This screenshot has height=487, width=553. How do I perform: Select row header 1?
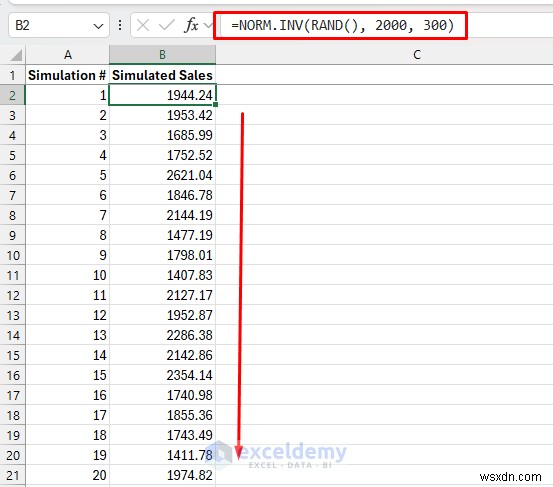coord(12,75)
